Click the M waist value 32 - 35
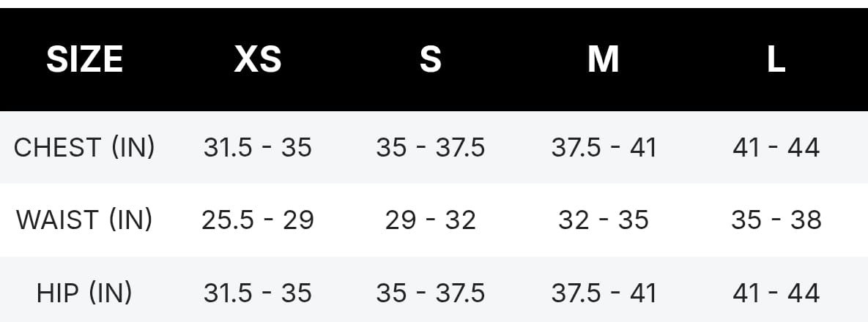This screenshot has height=322, width=868. point(604,220)
